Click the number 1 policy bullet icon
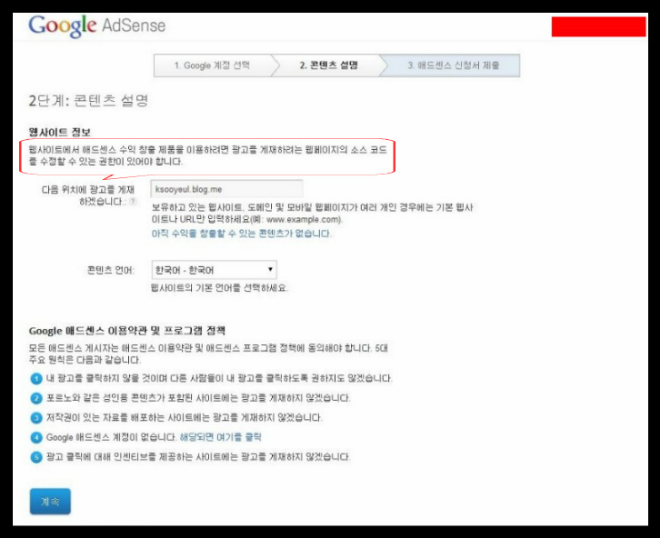Screen dimensions: 660x539 tap(36, 379)
